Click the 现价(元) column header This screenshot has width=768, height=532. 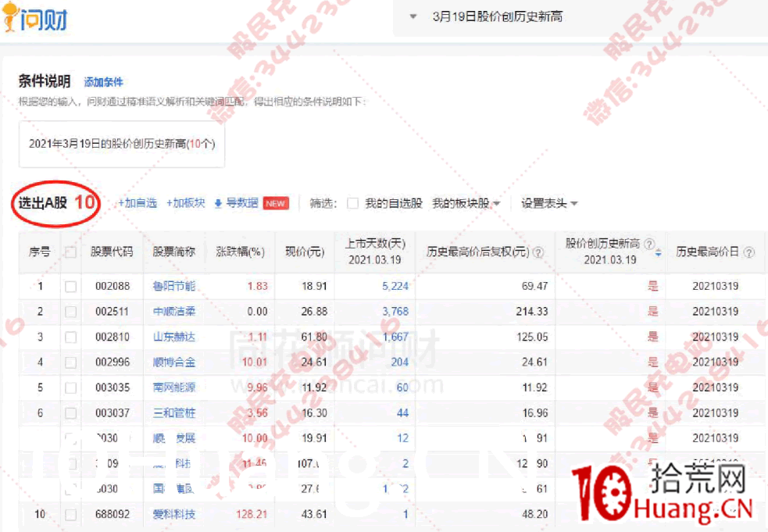pyautogui.click(x=305, y=252)
